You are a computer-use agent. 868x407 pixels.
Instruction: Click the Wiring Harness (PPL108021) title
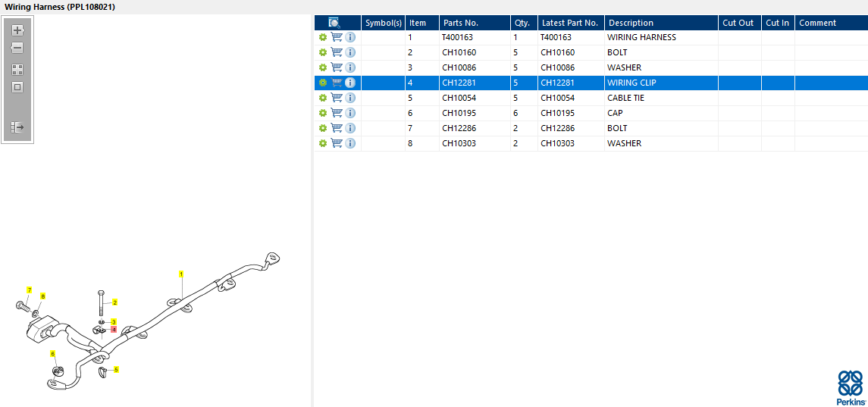pyautogui.click(x=60, y=7)
